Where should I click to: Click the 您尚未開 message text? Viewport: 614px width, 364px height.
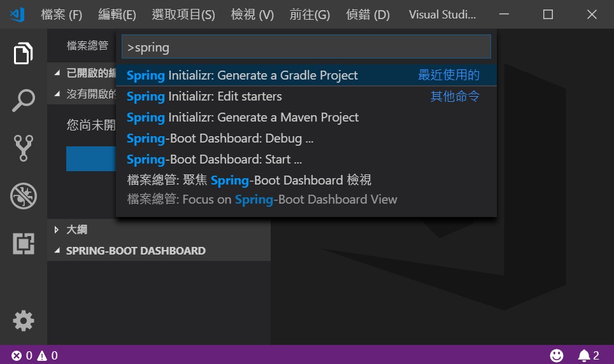[91, 125]
